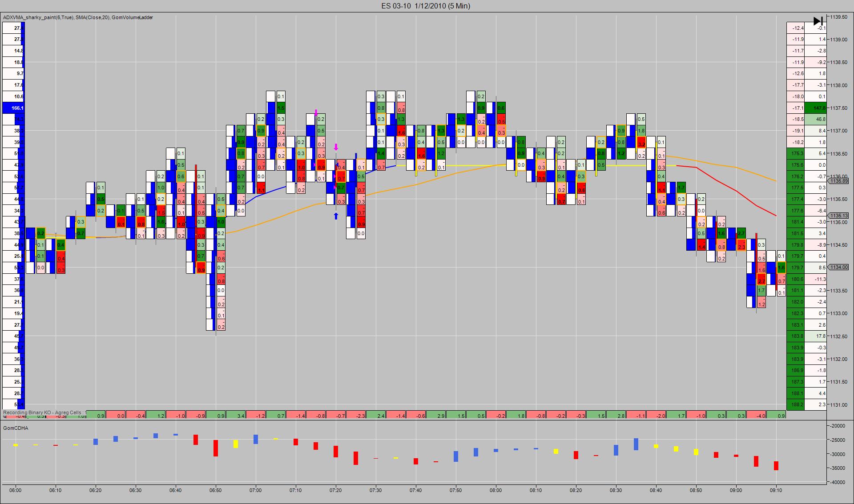Click the 08:40 time axis label
The image size is (854, 504).
point(656,490)
